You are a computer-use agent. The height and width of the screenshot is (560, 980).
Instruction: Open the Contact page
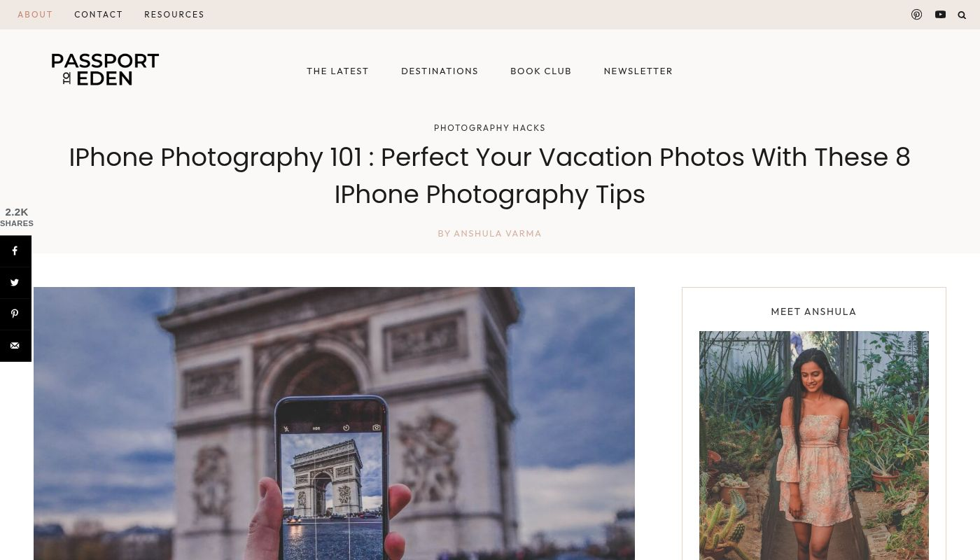tap(99, 14)
